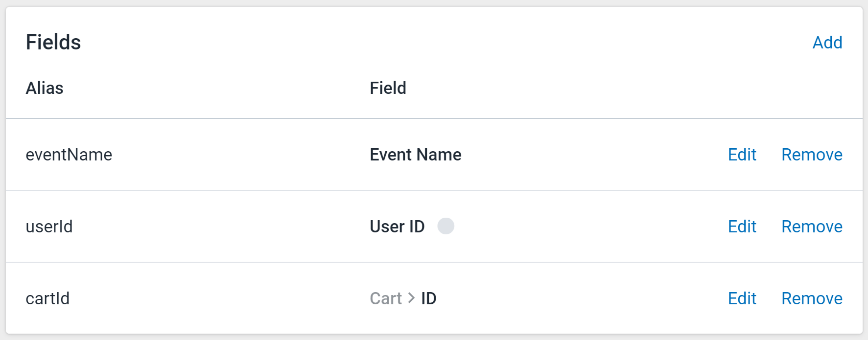
Task: Edit the userId field
Action: [x=742, y=227]
